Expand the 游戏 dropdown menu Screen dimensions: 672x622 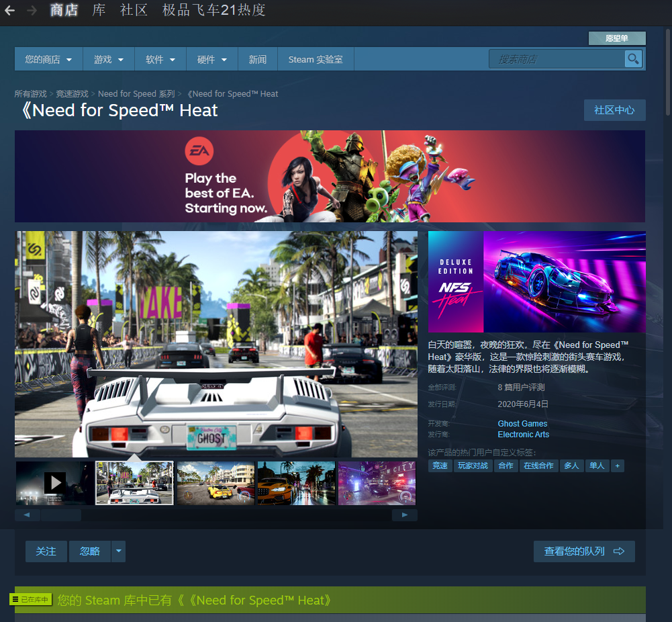tap(109, 60)
